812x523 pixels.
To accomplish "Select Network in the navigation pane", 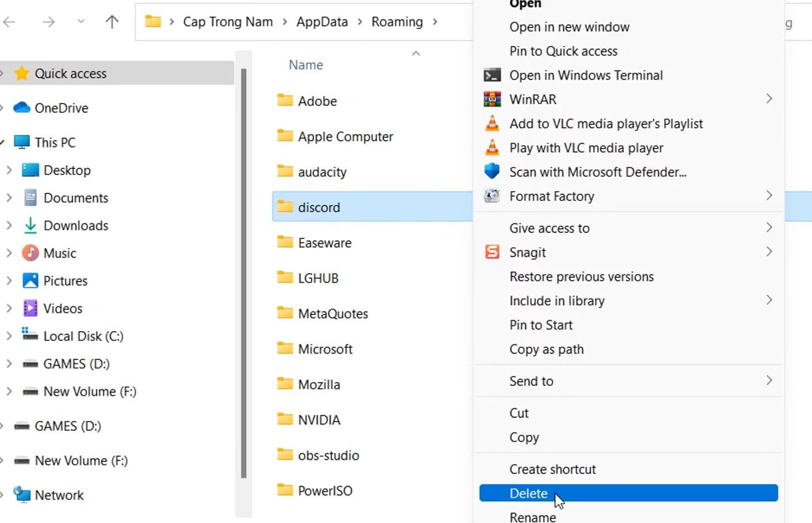I will pyautogui.click(x=59, y=495).
